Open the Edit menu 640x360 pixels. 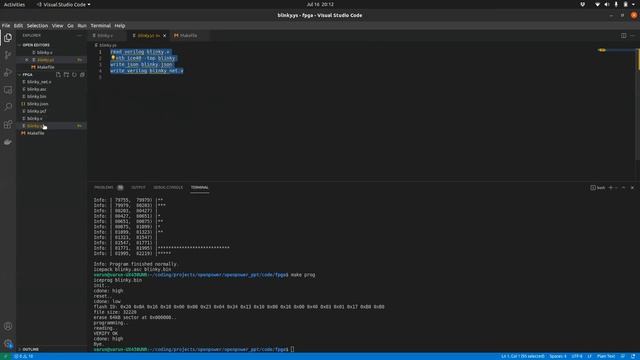pos(18,25)
